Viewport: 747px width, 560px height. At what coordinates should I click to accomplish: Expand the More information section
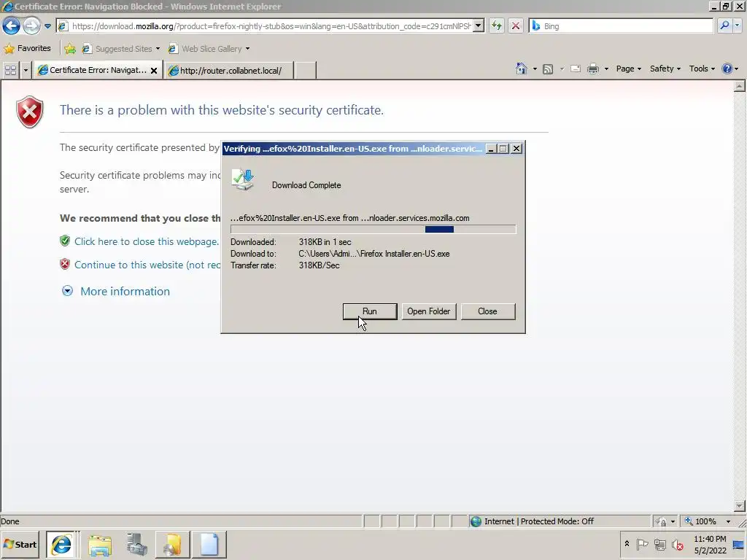coord(125,292)
